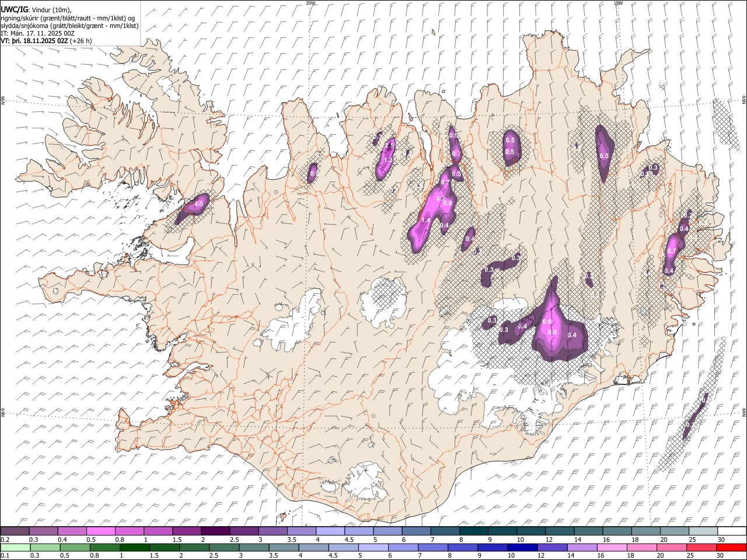747x560 pixels.
Task: Click the deepest blue 10–12 swatch in lower legend row
Action: pos(522,547)
